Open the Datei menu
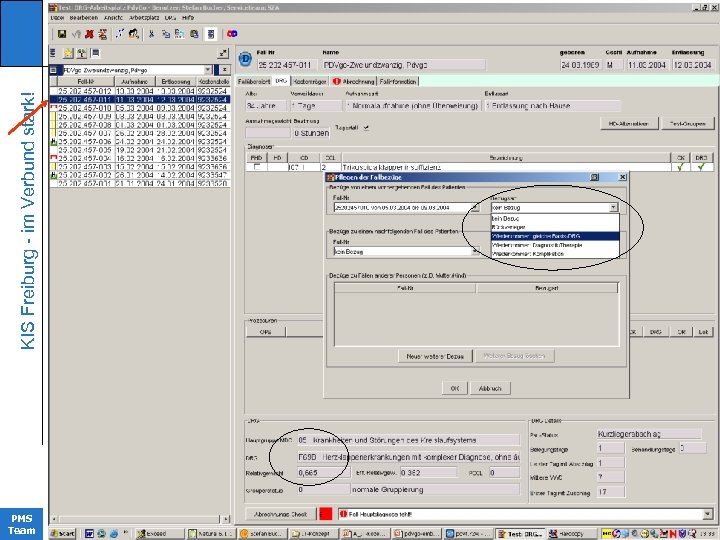This screenshot has height=540, width=720. [57, 17]
